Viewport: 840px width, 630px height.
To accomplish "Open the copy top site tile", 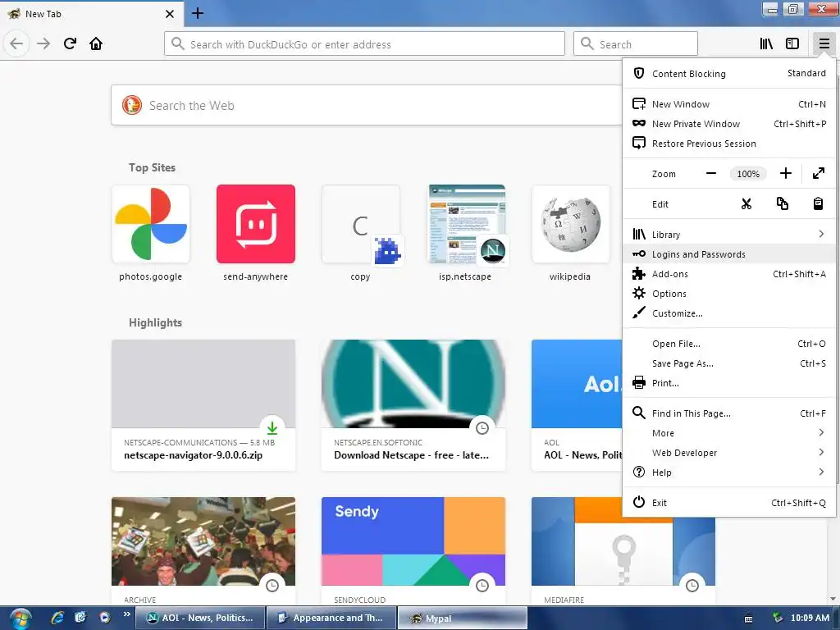I will [361, 233].
